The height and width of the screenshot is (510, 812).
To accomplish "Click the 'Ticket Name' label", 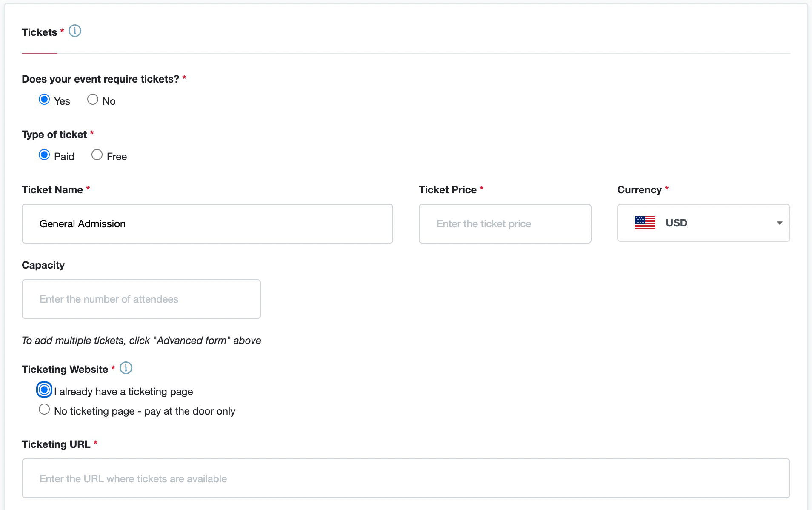I will click(52, 190).
